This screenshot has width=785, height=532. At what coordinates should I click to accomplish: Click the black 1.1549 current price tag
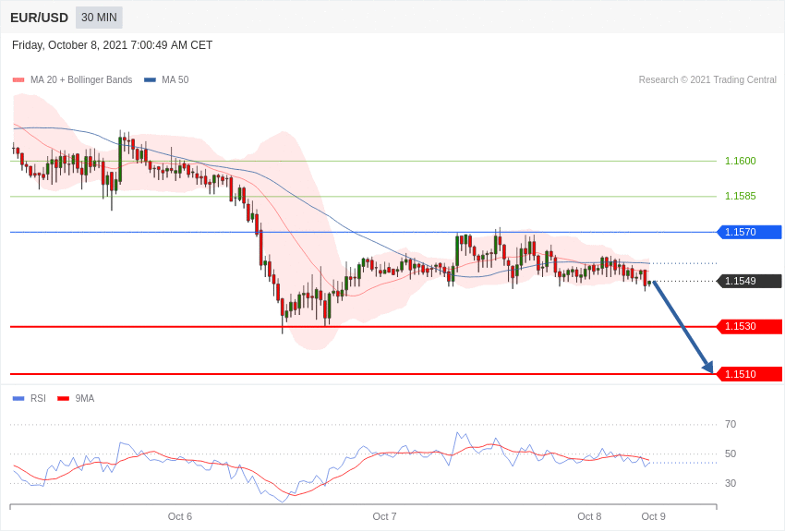(750, 282)
